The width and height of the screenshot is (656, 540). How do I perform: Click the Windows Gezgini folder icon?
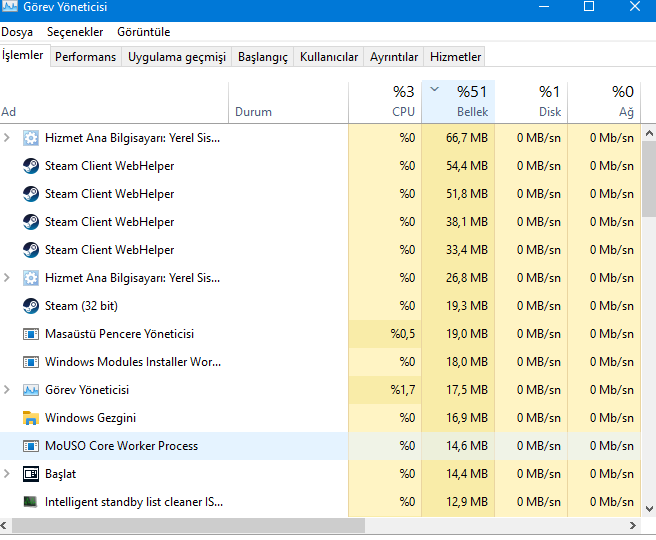(30, 418)
